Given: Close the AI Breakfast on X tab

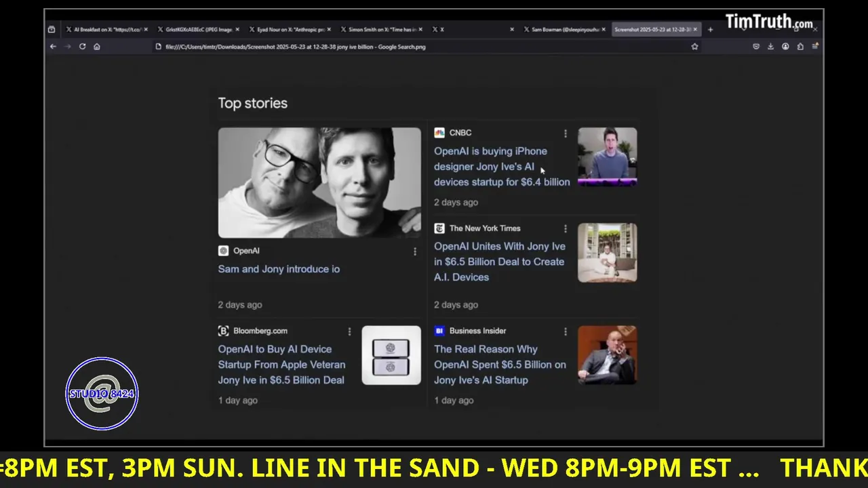Looking at the screenshot, I should 145,30.
